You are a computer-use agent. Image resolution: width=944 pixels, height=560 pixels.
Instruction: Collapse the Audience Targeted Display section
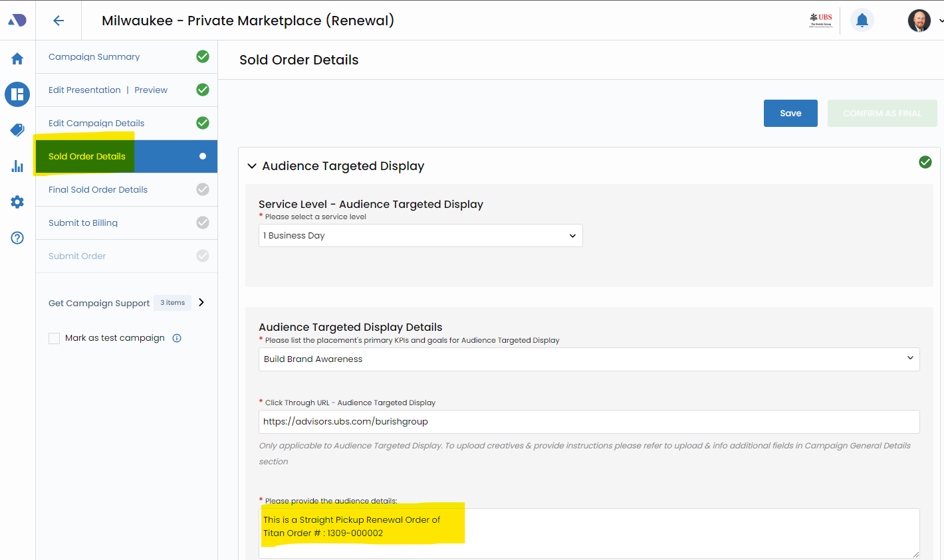click(252, 166)
